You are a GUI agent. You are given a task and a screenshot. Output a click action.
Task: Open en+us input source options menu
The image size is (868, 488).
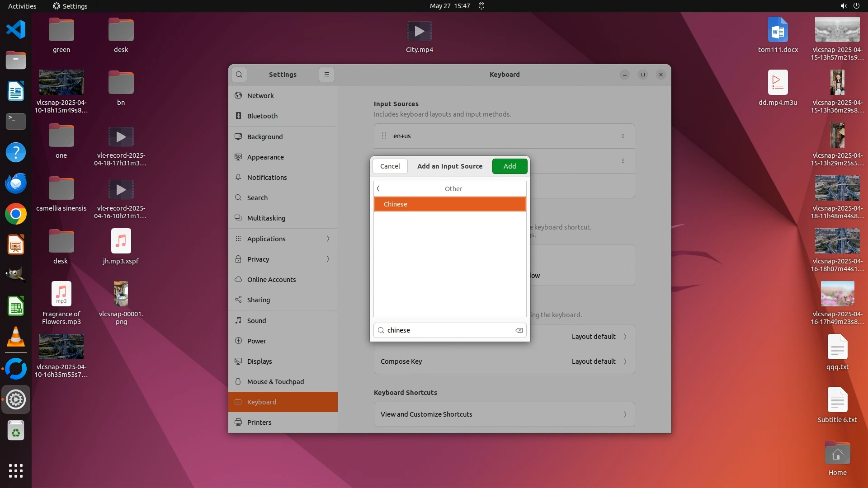pos(623,136)
